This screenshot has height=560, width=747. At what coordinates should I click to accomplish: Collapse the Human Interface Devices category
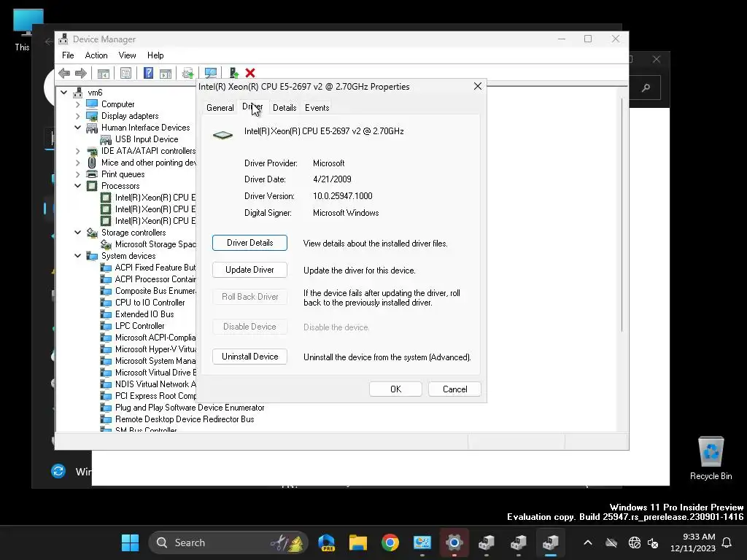(x=77, y=128)
